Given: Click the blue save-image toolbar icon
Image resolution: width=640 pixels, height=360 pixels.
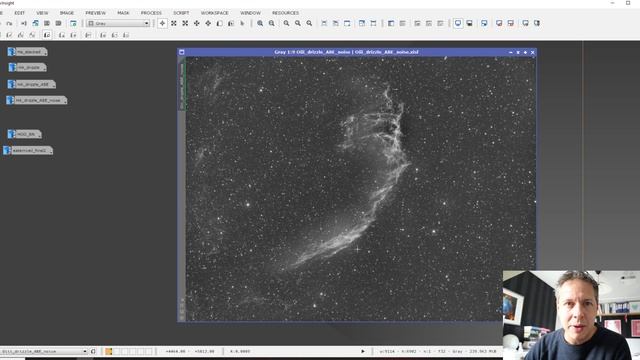Looking at the screenshot, I should point(36,24).
